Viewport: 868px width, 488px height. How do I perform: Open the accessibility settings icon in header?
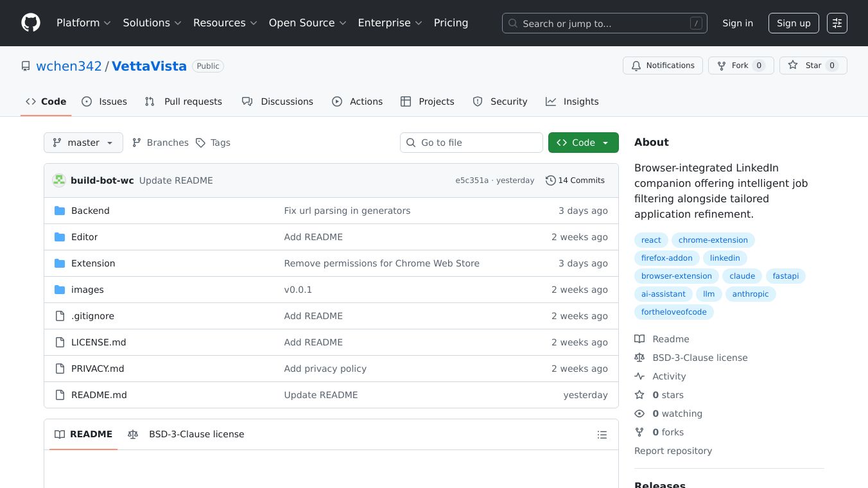point(837,23)
